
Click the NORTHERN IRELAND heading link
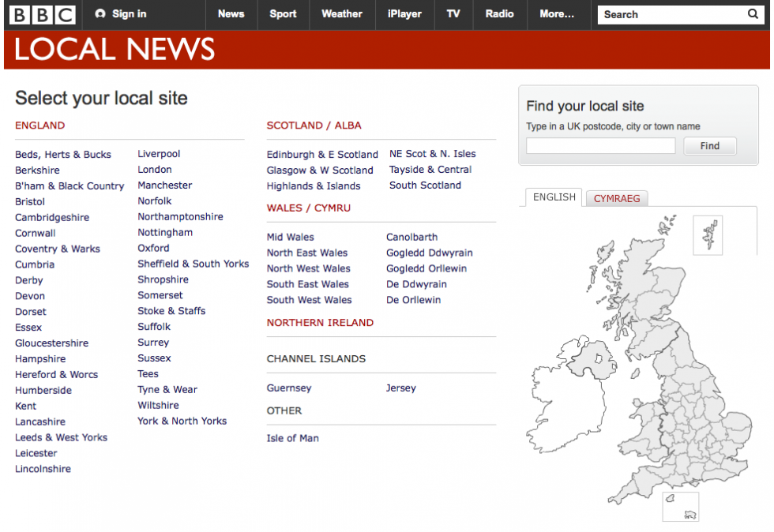320,323
